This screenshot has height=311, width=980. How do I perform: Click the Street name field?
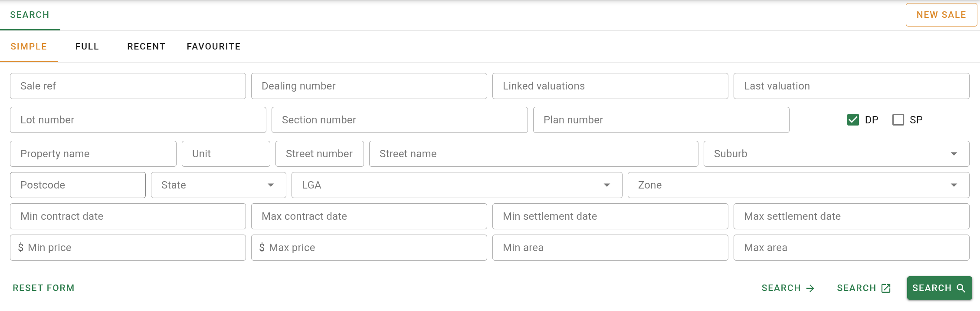coord(534,154)
